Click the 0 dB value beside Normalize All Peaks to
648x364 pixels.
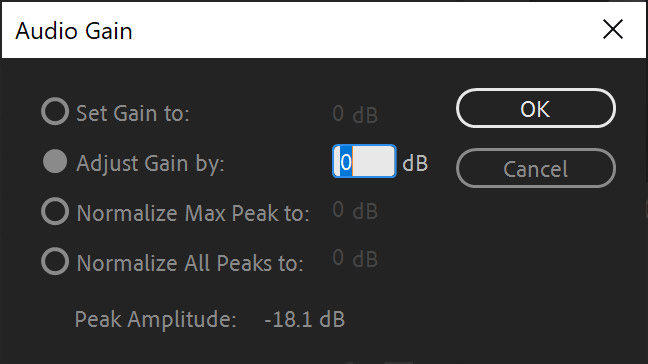click(355, 259)
